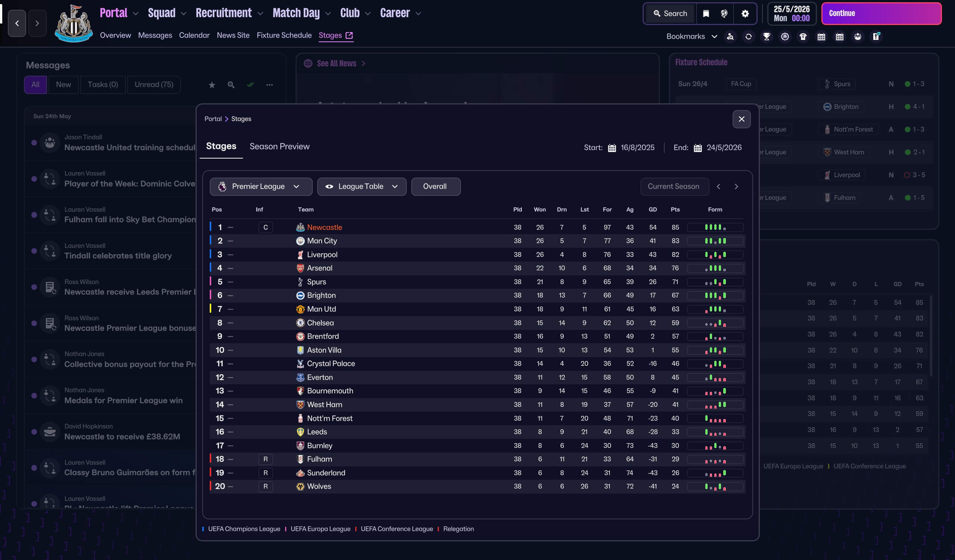The width and height of the screenshot is (955, 560).
Task: Click the trophy bookmark icon
Action: [766, 36]
